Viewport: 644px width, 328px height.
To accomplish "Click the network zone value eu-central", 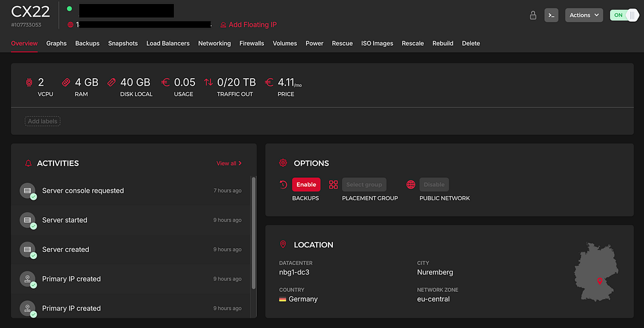I will pos(433,299).
